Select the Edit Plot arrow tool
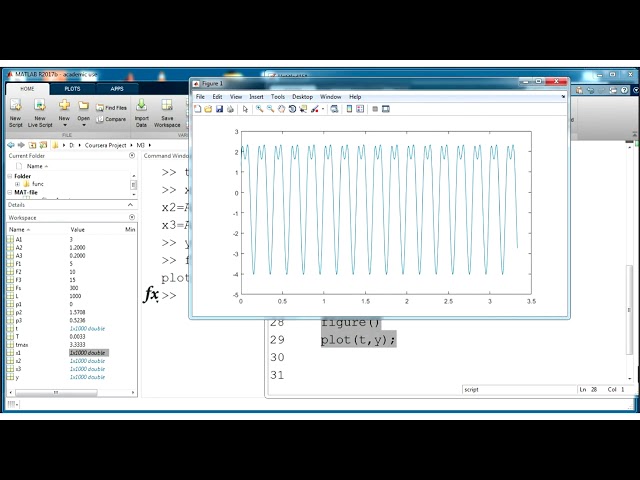This screenshot has width=640, height=480. click(245, 109)
